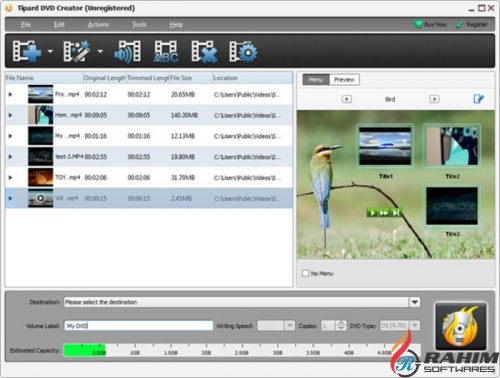Image resolution: width=500 pixels, height=378 pixels.
Task: Click the green play button in menu preview
Action: (372, 212)
